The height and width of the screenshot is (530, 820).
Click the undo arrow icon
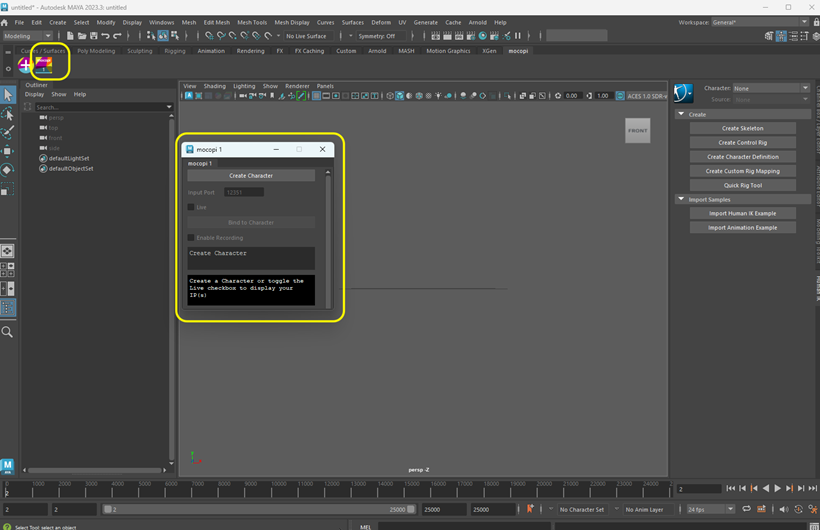(x=104, y=36)
